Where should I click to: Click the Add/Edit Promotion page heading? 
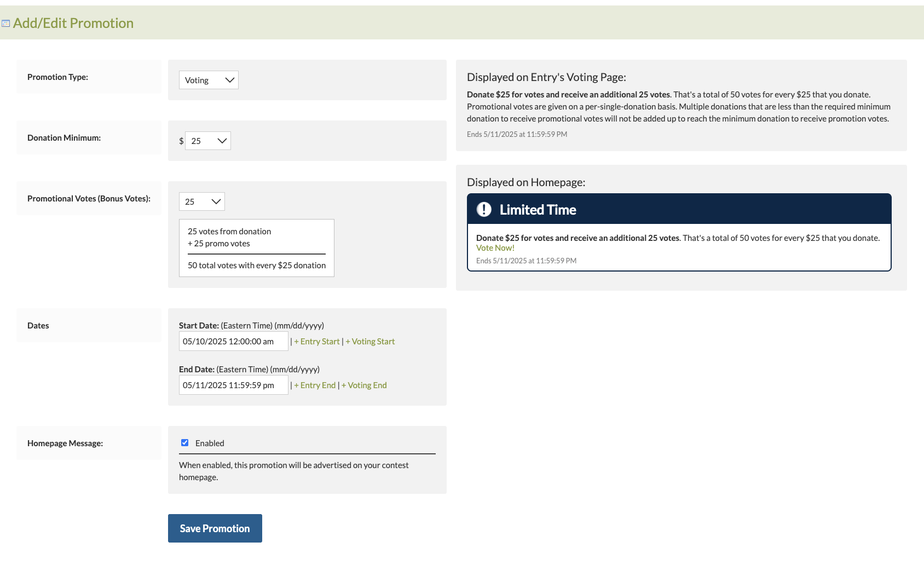tap(73, 24)
